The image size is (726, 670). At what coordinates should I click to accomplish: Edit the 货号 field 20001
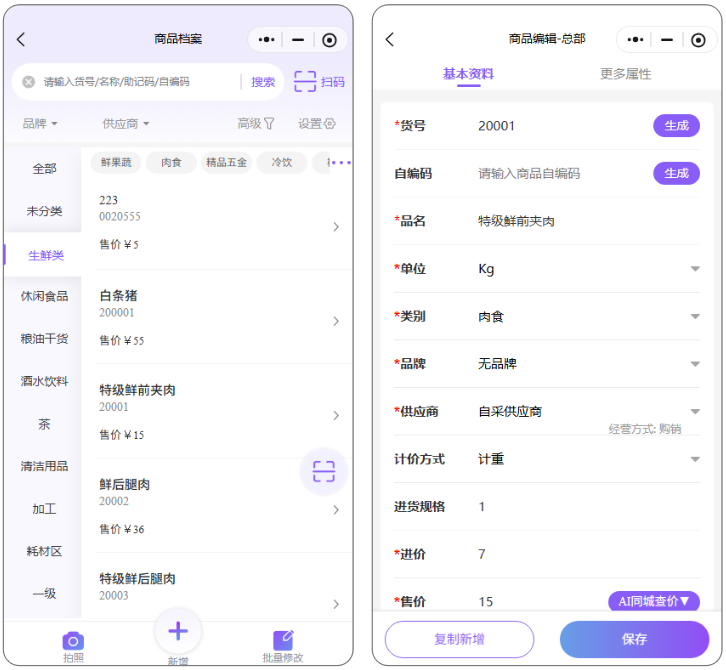496,126
